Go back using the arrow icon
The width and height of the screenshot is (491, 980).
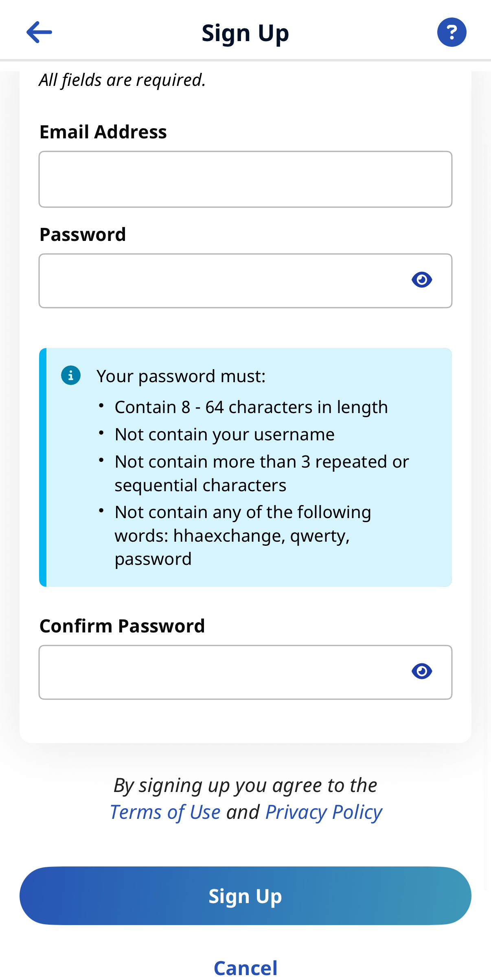[x=39, y=32]
